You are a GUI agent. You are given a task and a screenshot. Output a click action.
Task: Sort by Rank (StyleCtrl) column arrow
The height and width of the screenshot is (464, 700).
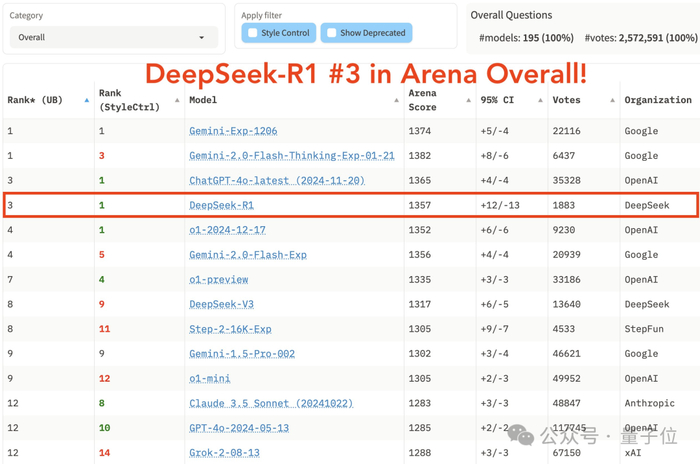click(177, 100)
